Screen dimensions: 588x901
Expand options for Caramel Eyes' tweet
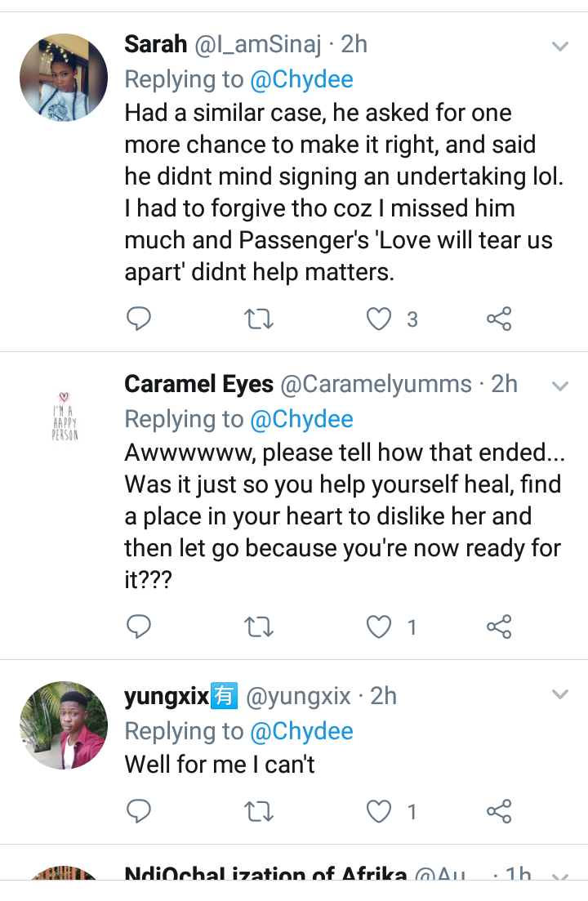click(x=559, y=386)
